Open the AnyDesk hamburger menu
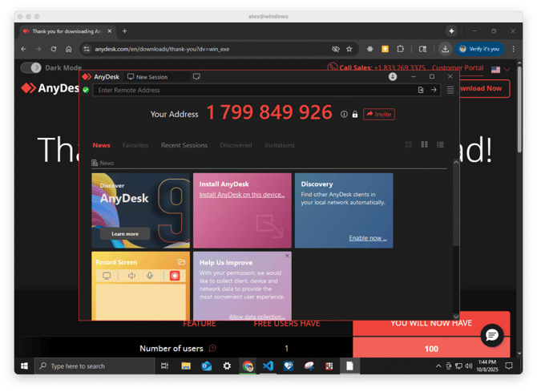Viewport: 537px width, 392px height. tap(450, 90)
